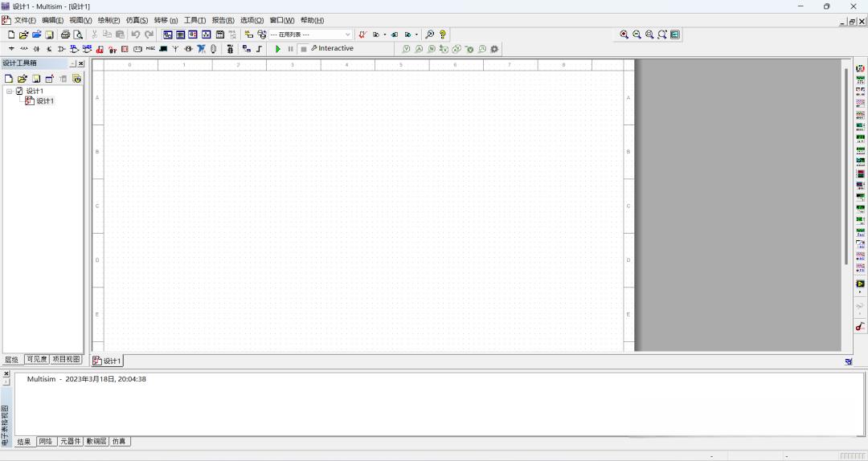The height and width of the screenshot is (461, 868).
Task: Place a bus
Action: point(260,49)
